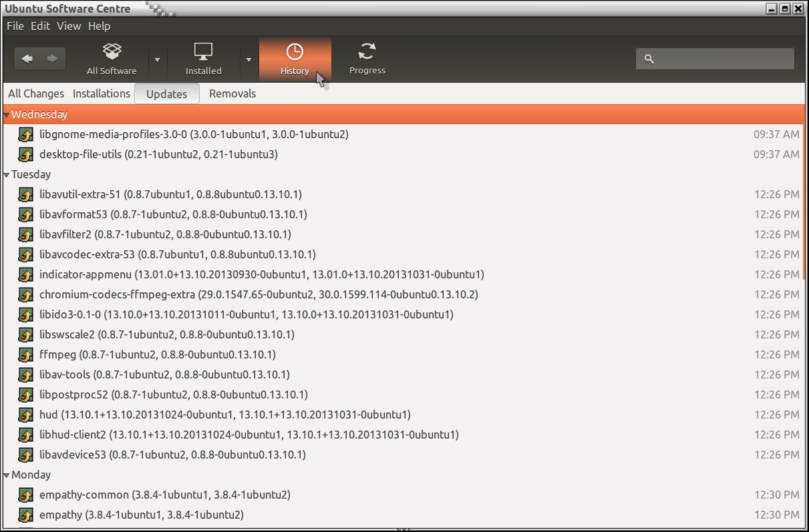Click the empathy-common package icon
Screen dimensions: 809x532
(x=25, y=495)
